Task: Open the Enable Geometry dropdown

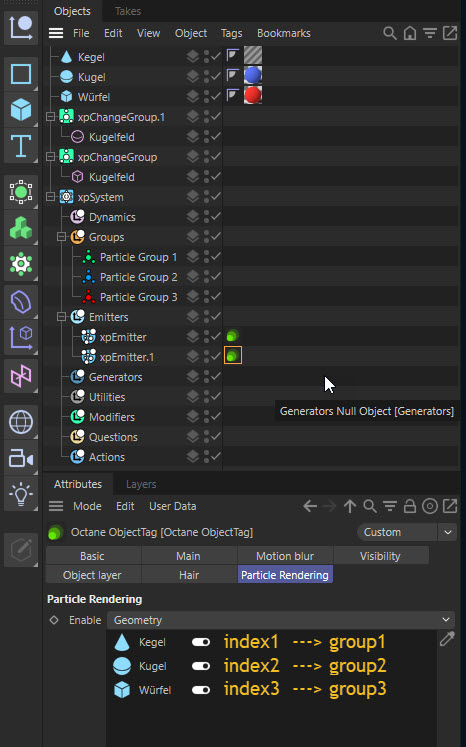Action: click(281, 620)
